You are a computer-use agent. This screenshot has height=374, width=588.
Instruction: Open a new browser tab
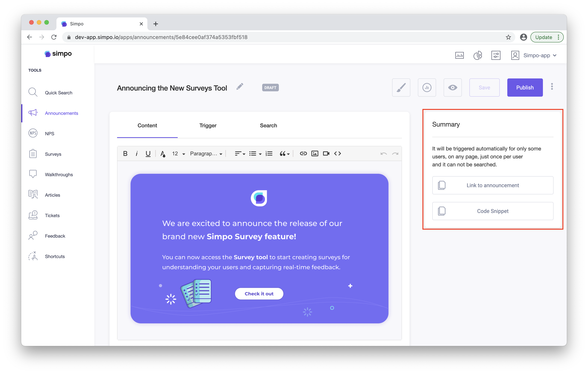point(156,24)
